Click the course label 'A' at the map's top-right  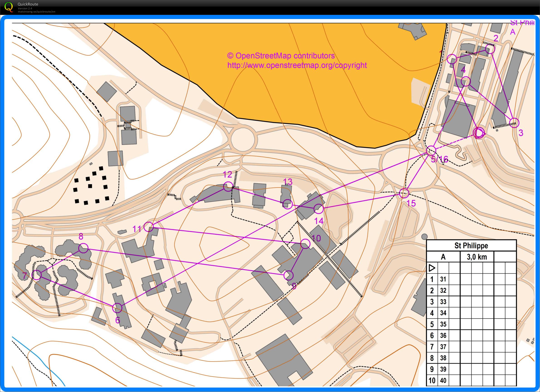[513, 32]
